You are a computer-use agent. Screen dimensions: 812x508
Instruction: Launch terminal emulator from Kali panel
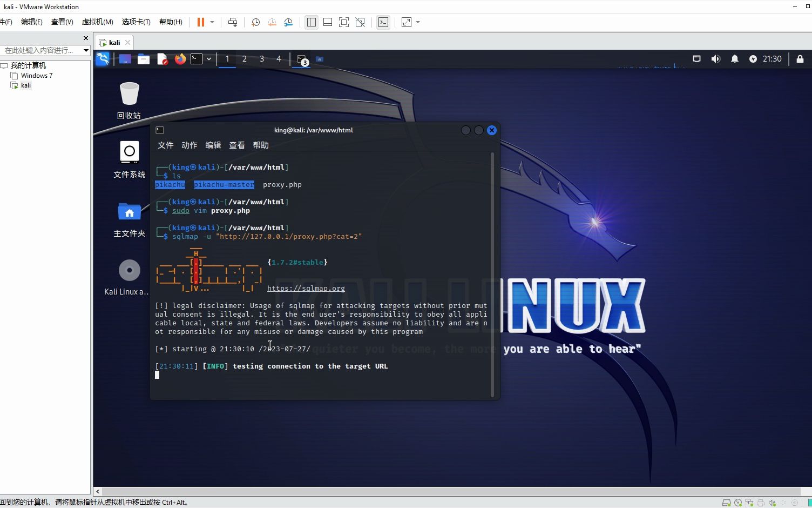click(197, 59)
